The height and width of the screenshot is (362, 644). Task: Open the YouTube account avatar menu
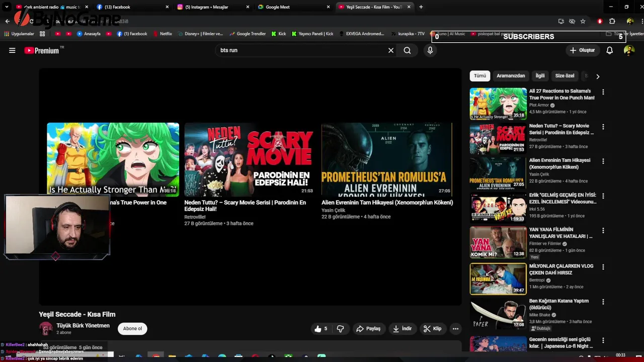tap(629, 50)
